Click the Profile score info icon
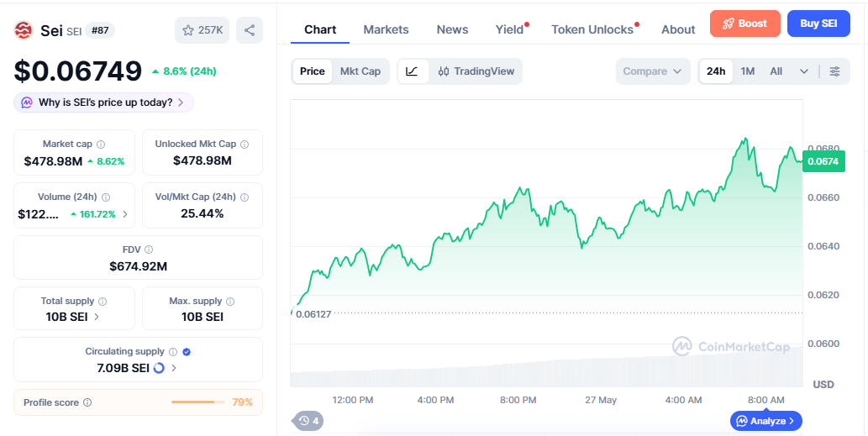Viewport: 868px width, 436px height. coord(87,402)
